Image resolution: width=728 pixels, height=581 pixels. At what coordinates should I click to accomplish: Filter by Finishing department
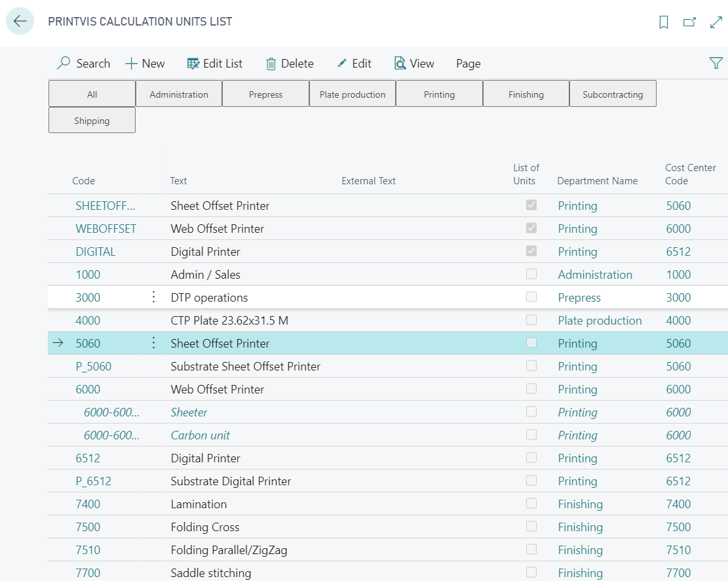pyautogui.click(x=526, y=94)
